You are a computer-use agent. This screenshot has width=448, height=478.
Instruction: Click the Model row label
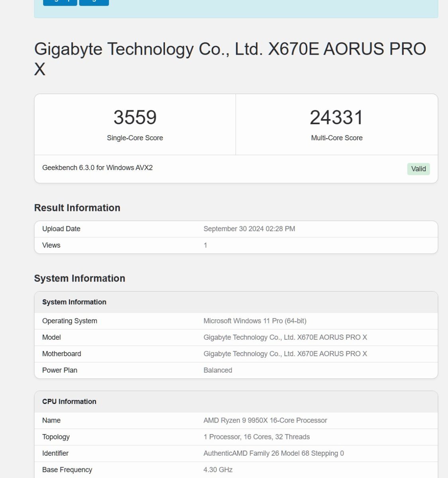51,337
